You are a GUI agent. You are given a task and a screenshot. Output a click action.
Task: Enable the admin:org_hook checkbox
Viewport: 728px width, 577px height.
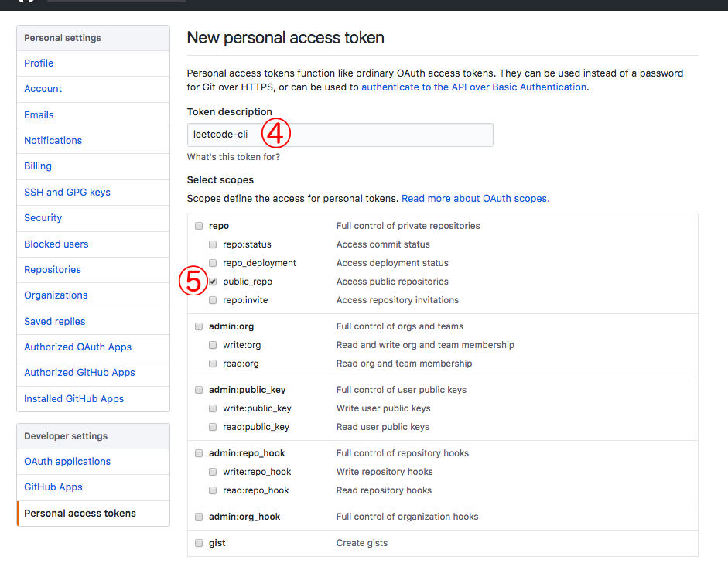pyautogui.click(x=199, y=517)
